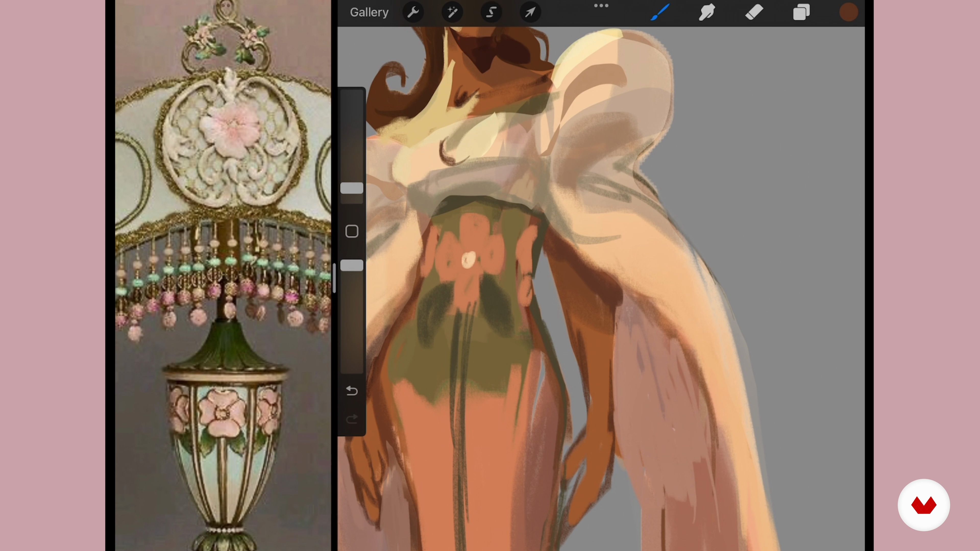This screenshot has height=551, width=980.
Task: Redo the last undone stroke
Action: click(351, 419)
